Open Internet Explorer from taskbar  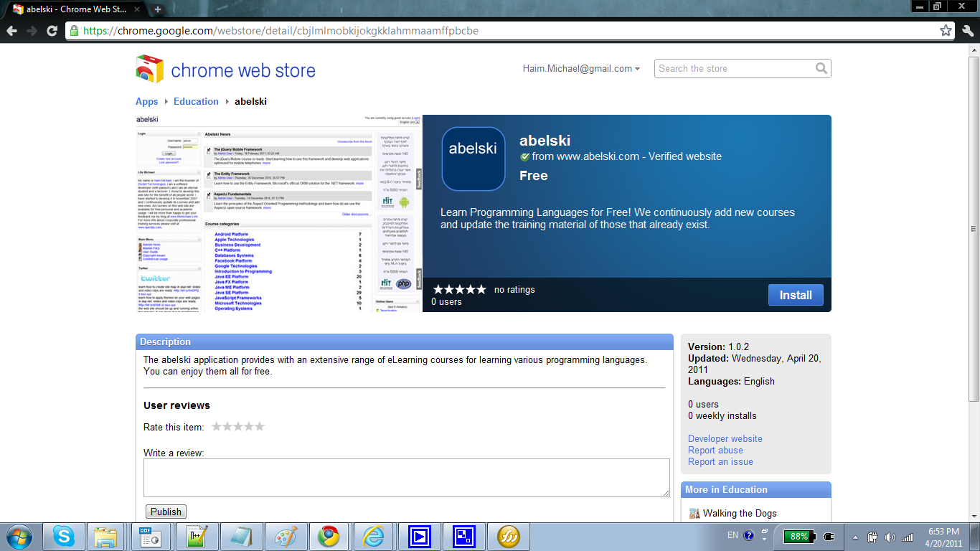(x=374, y=536)
